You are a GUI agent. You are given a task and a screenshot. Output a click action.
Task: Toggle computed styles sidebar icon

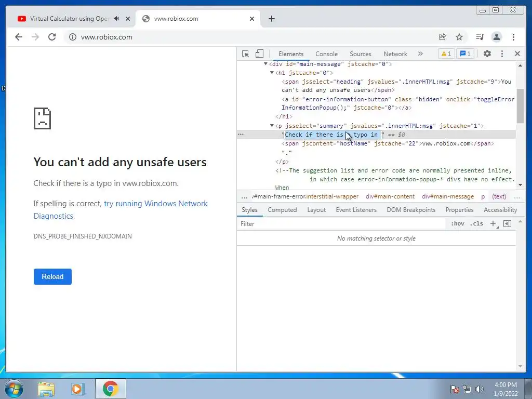coord(507,223)
